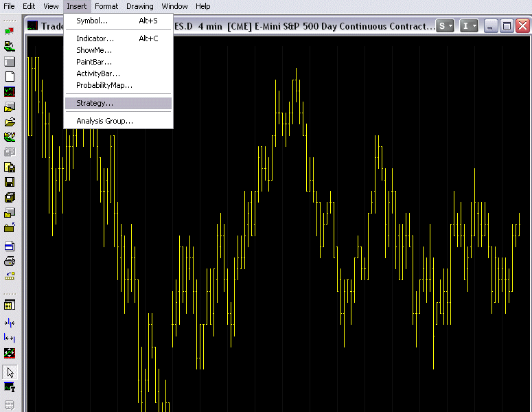The height and width of the screenshot is (412, 532).
Task: Choose Indicator... from the Insert menu
Action: [x=95, y=38]
